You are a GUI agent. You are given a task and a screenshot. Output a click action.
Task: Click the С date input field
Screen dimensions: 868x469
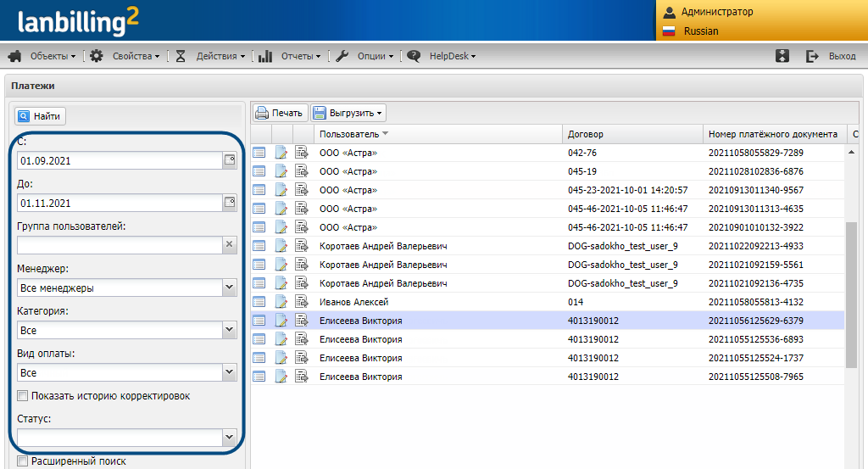120,160
